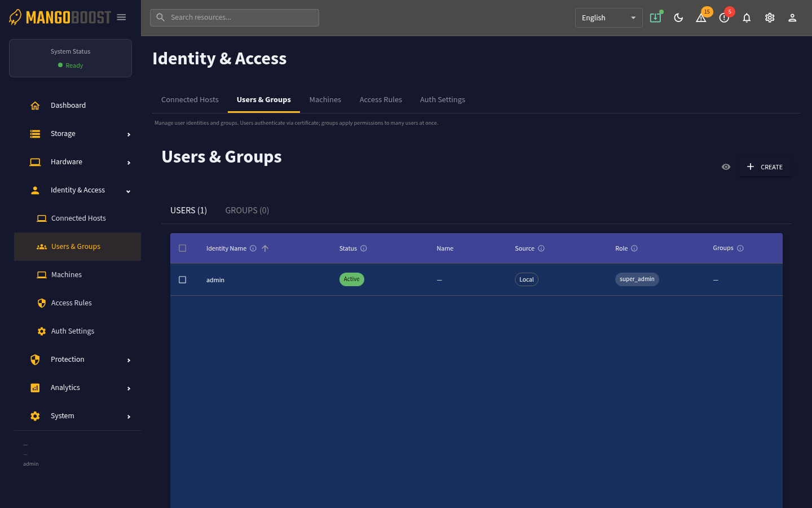Click the Protection shield icon
The height and width of the screenshot is (508, 812).
tap(35, 360)
